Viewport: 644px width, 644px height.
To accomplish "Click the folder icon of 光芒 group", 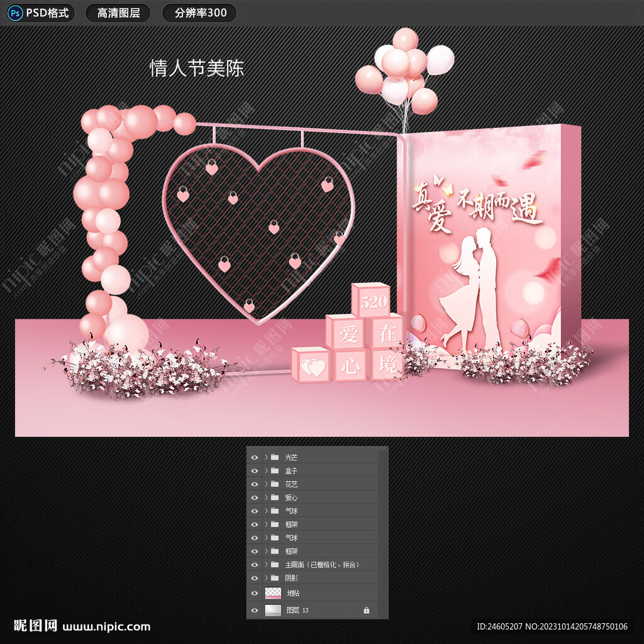I will (x=275, y=457).
